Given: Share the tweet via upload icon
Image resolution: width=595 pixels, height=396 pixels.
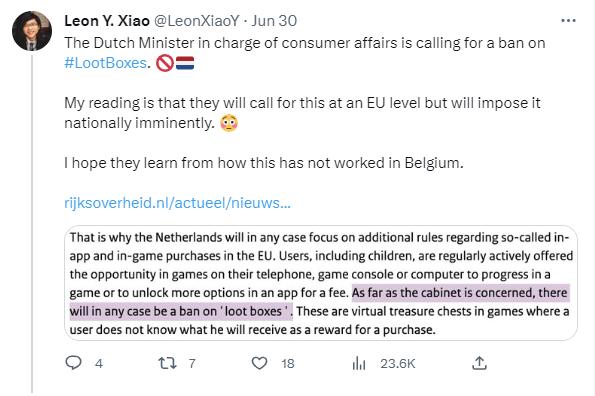Looking at the screenshot, I should (479, 363).
